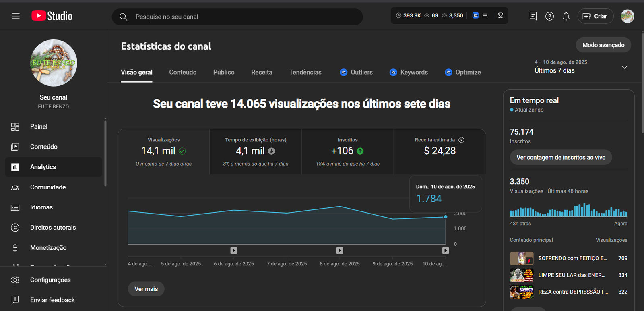Screen dimensions: 644x311
Task: Open Monetização in the sidebar
Action: 54,247
